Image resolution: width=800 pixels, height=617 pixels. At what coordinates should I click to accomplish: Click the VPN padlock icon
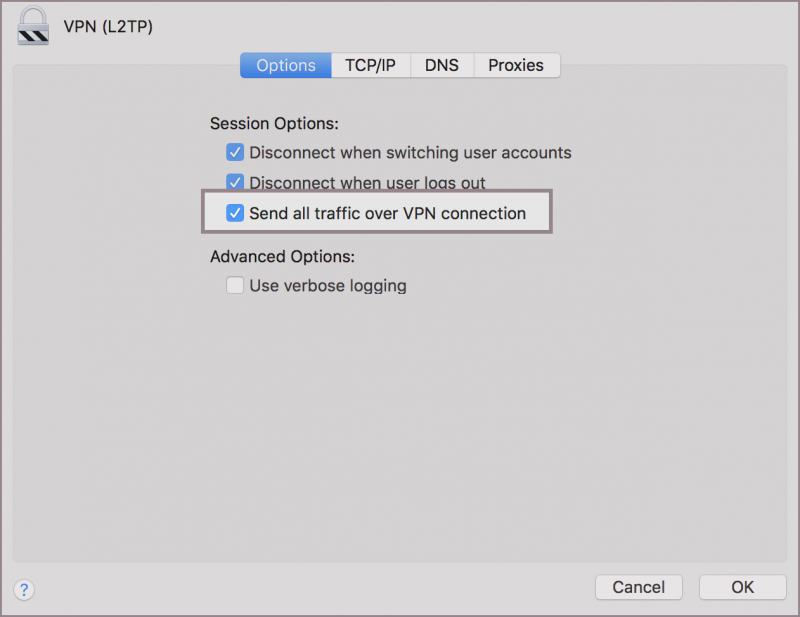pos(33,26)
